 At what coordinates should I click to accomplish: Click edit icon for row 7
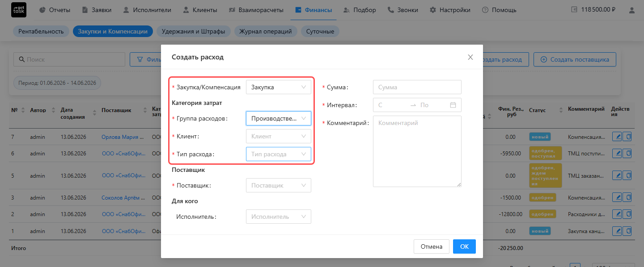tap(617, 137)
